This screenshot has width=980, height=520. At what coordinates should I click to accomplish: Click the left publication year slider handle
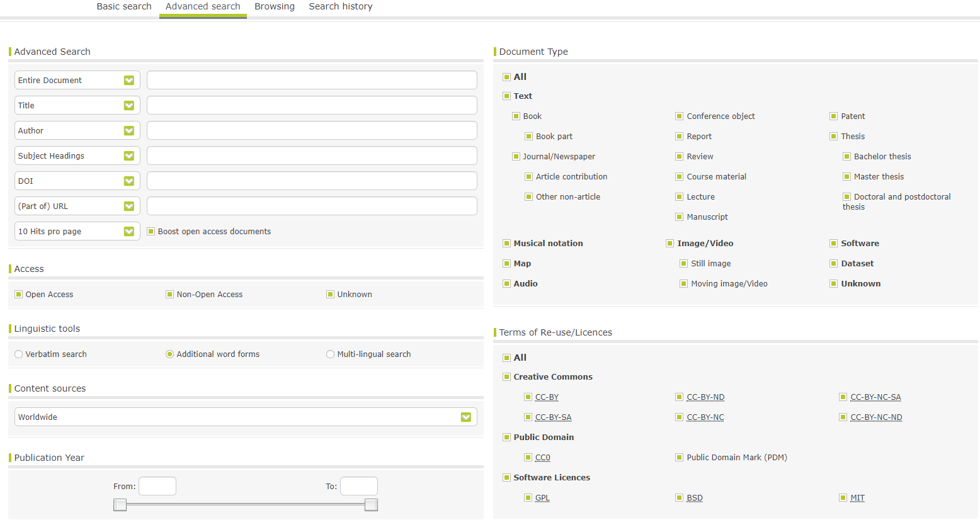point(120,505)
